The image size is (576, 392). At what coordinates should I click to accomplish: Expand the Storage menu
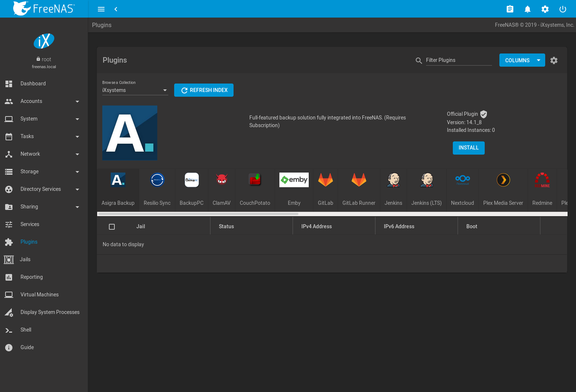(x=44, y=171)
